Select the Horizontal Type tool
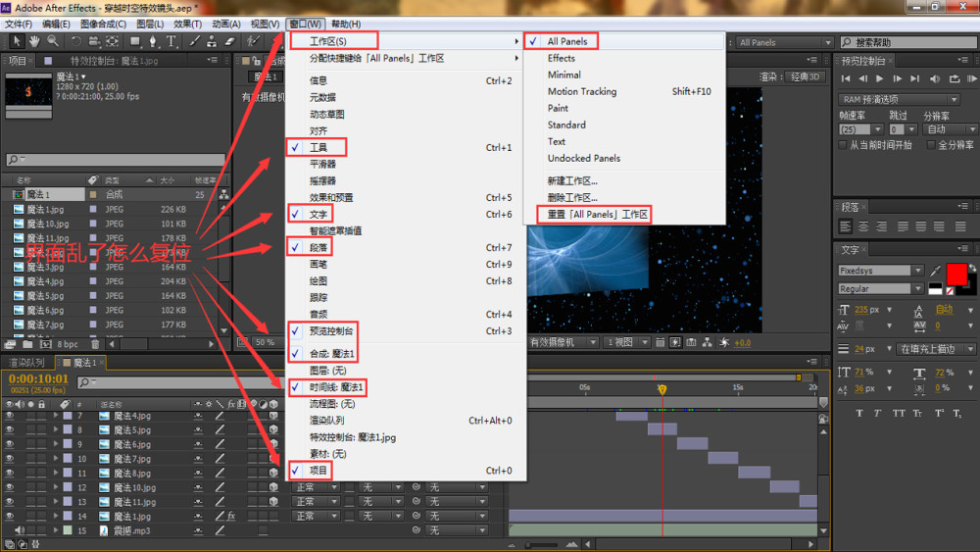This screenshot has width=980, height=552. point(171,41)
